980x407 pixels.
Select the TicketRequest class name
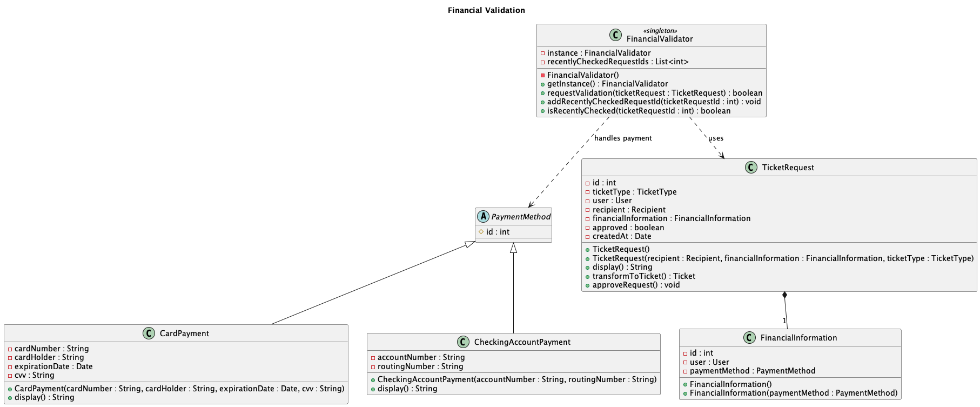pyautogui.click(x=788, y=168)
